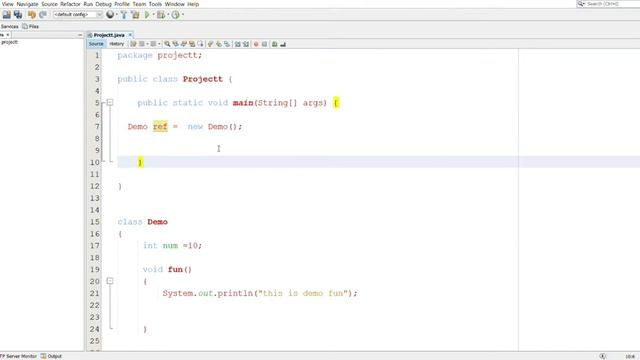The height and width of the screenshot is (360, 640).
Task: Click the Find Selection magnifier icon
Action: pyautogui.click(x=167, y=44)
